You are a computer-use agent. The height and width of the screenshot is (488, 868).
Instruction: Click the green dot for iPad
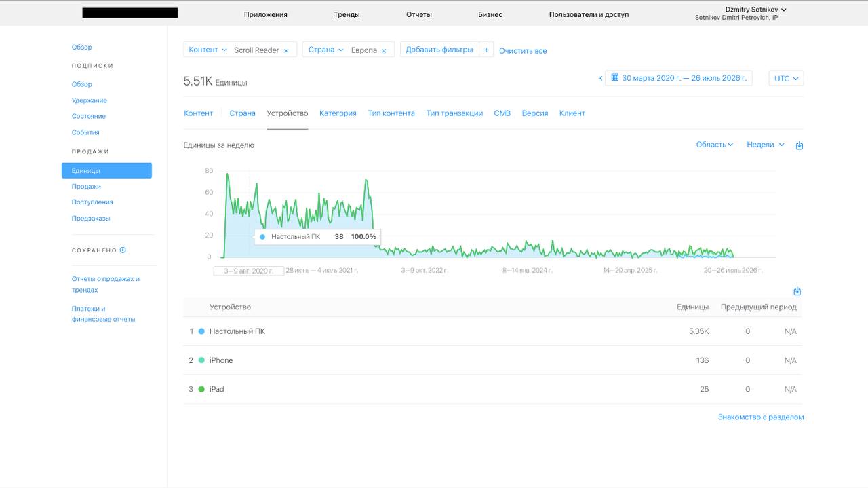[201, 389]
